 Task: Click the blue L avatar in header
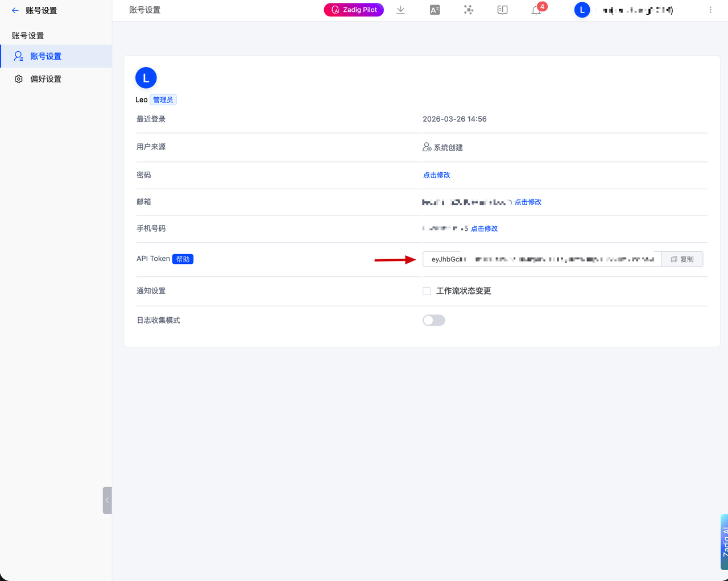[582, 10]
